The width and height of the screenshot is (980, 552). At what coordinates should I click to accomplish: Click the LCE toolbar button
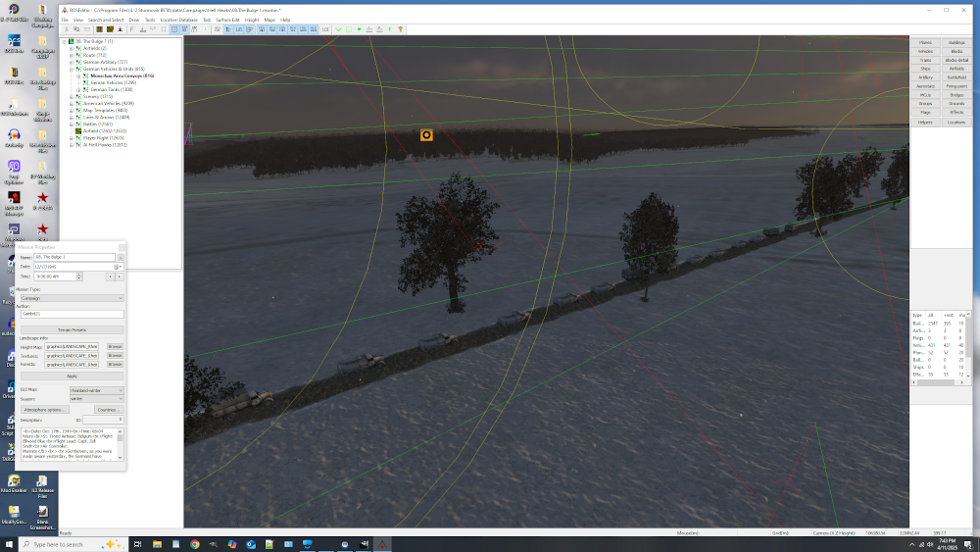click(325, 29)
